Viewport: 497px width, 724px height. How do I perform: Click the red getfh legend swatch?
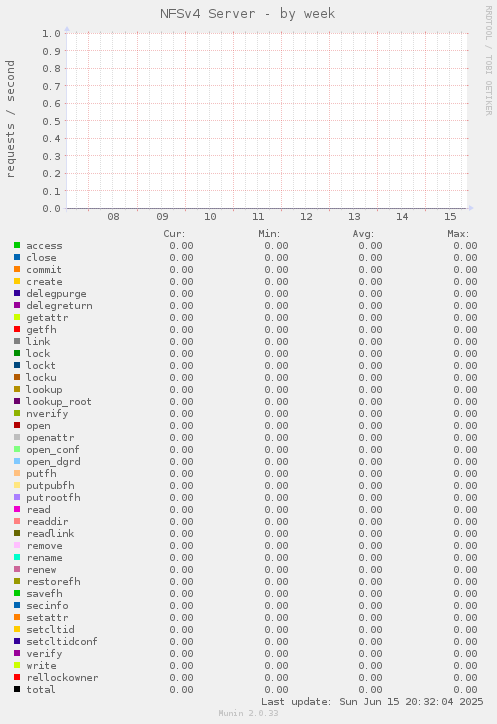coord(17,329)
